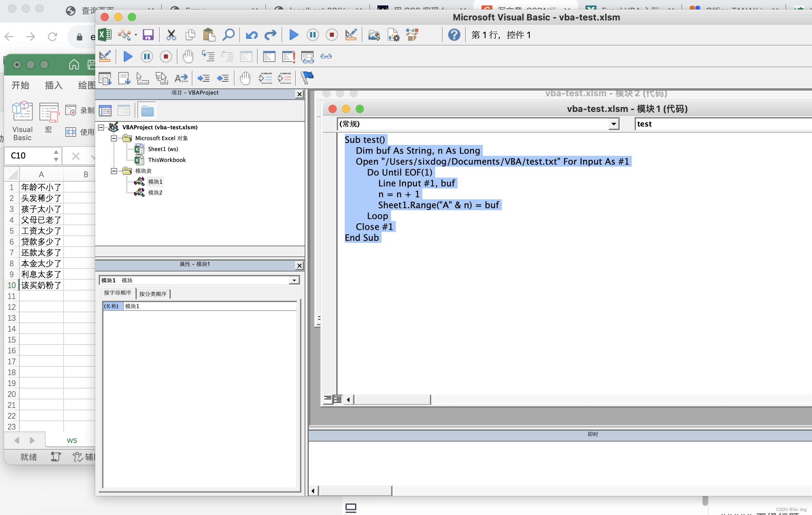The height and width of the screenshot is (515, 812).
Task: Click Immediate window scroll left arrow
Action: coord(313,491)
